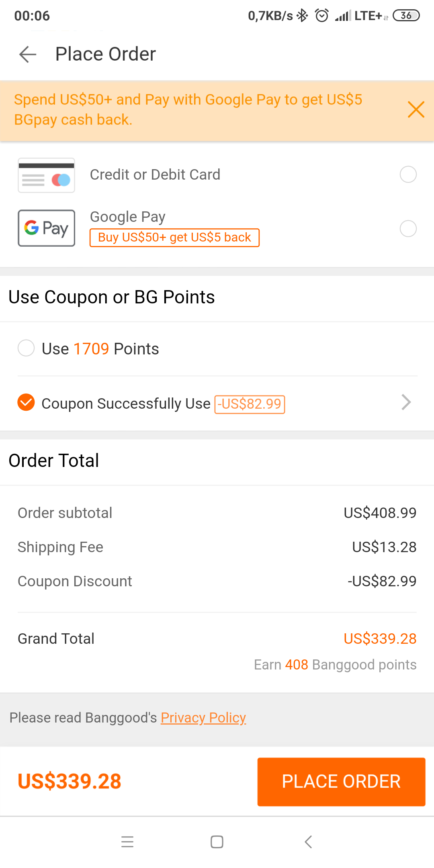The height and width of the screenshot is (868, 434).
Task: Tap the Android home button
Action: 217,841
